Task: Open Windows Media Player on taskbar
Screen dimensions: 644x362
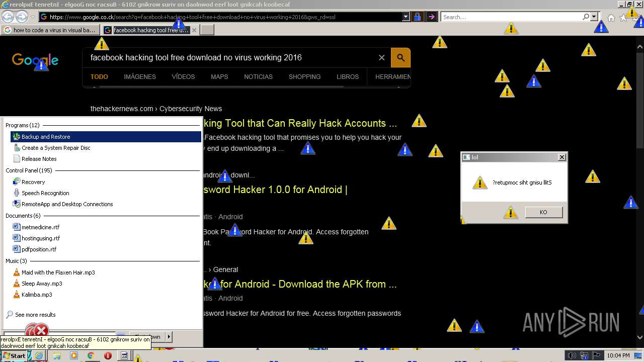Action: coord(73,355)
